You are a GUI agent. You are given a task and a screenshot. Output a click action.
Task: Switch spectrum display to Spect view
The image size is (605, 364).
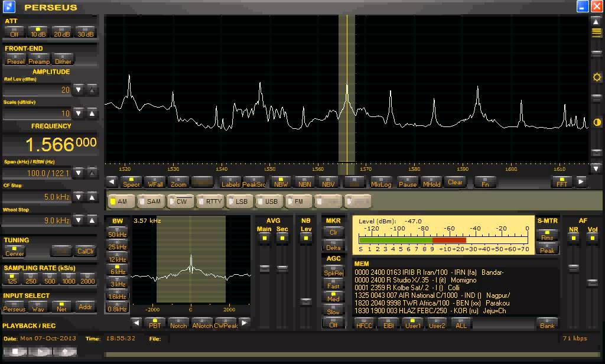point(131,182)
